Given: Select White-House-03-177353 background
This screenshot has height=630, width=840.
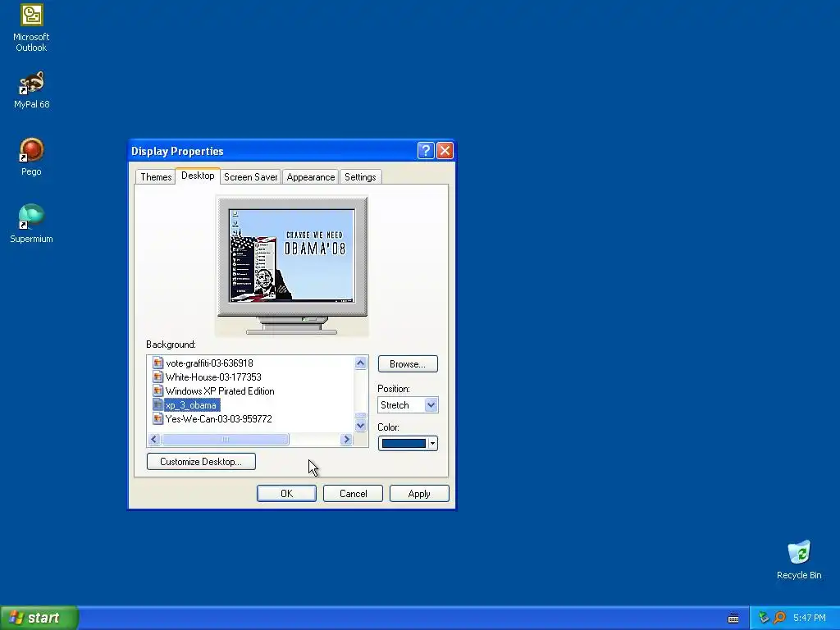Looking at the screenshot, I should [x=213, y=377].
